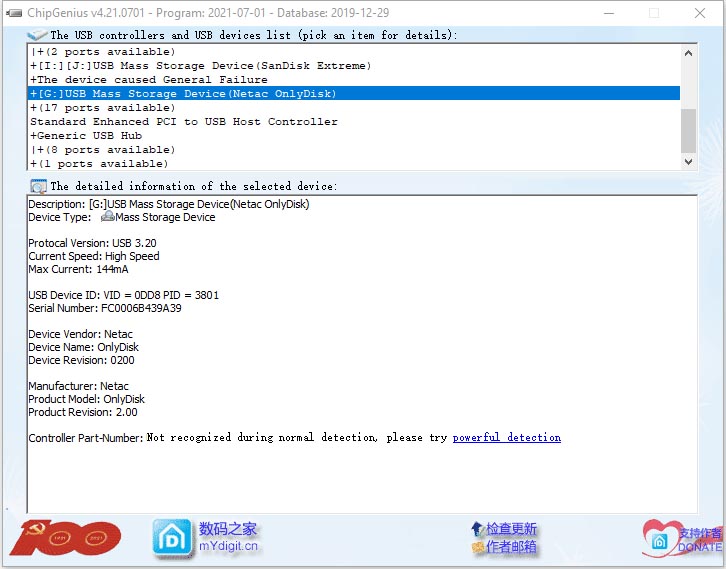
Task: Select the '(1 ports available)' row
Action: 353,163
